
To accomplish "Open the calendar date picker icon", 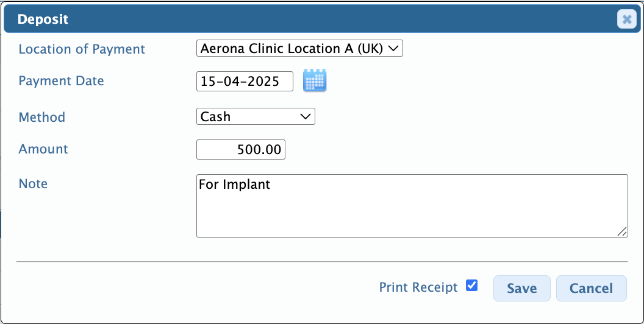I will 315,80.
